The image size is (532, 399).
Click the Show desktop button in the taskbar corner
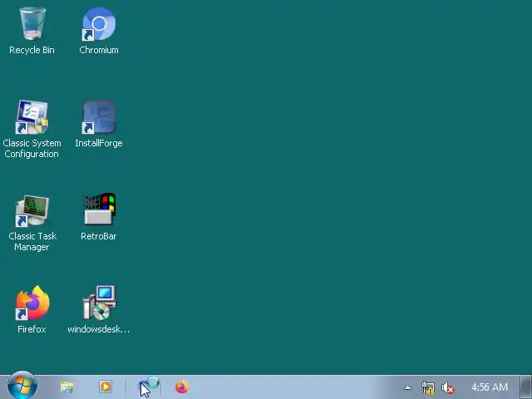tap(526, 387)
